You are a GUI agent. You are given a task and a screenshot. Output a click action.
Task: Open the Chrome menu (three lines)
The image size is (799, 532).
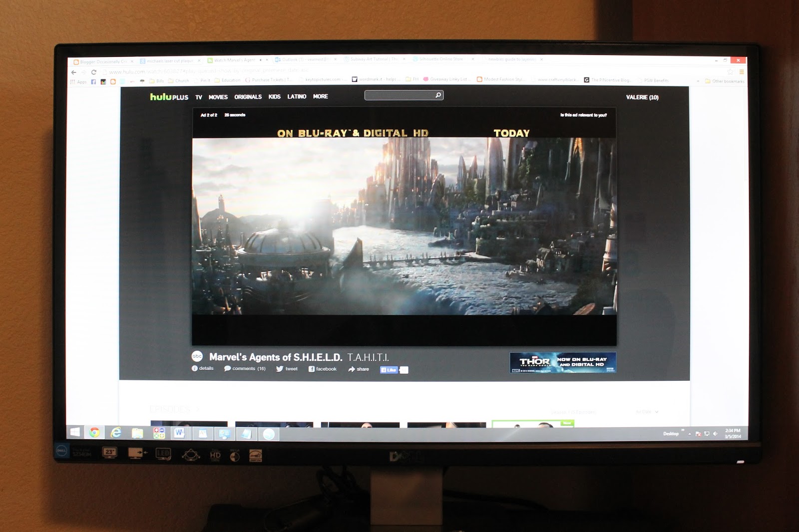(x=742, y=72)
